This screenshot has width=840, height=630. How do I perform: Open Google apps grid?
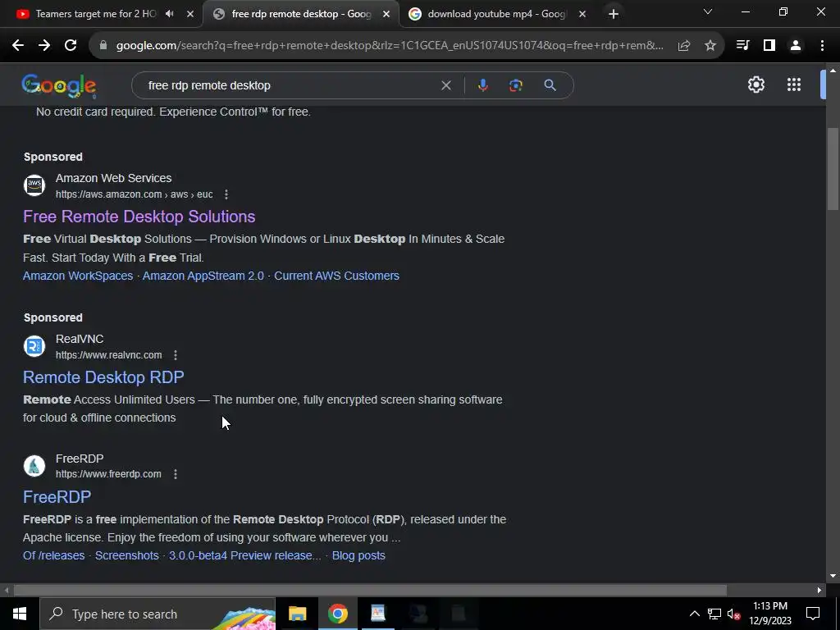click(x=794, y=84)
